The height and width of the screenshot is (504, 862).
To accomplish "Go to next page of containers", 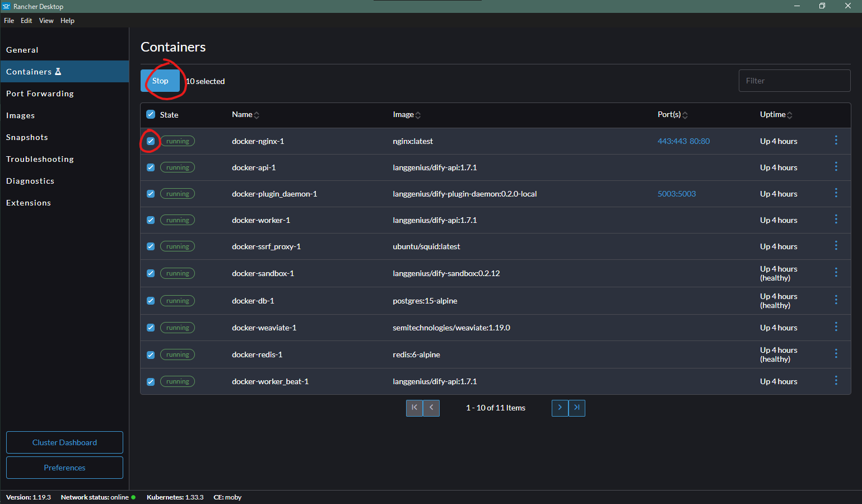I will click(560, 408).
